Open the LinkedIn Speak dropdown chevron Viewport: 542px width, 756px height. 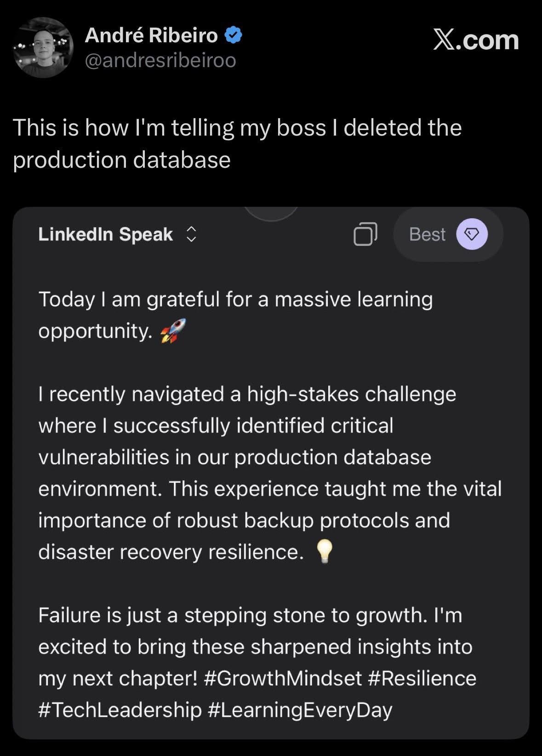coord(191,234)
